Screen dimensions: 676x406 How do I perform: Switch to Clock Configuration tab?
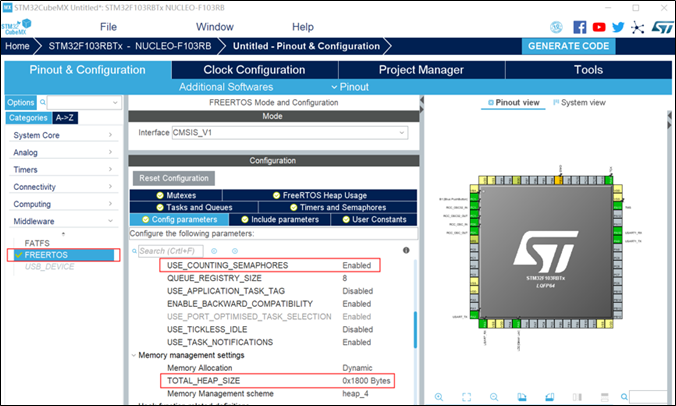[254, 70]
